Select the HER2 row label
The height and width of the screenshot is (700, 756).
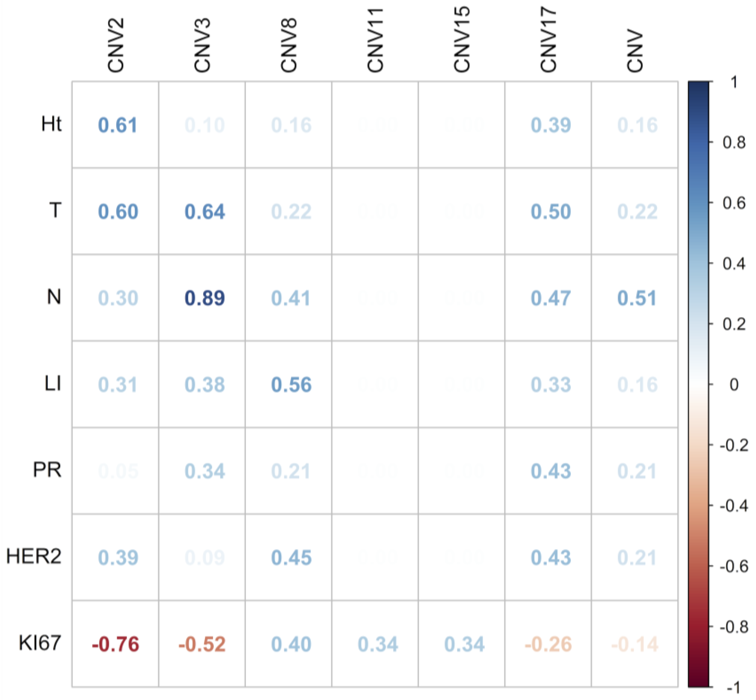[x=34, y=557]
